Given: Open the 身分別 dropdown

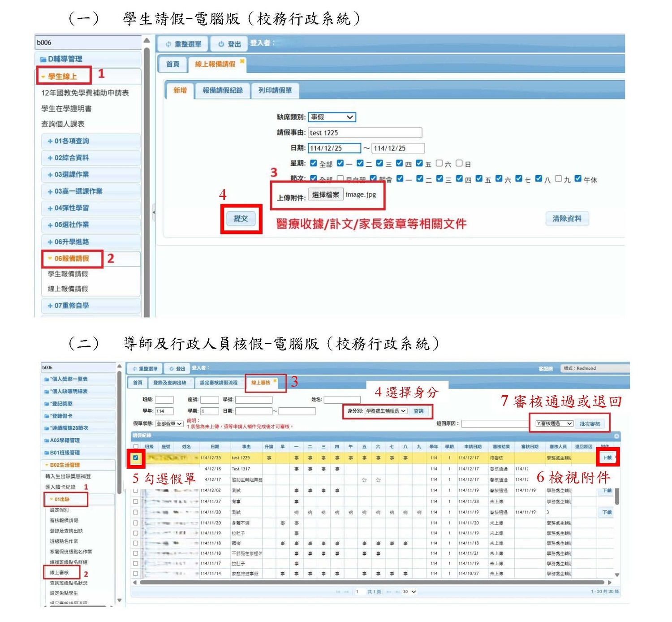Looking at the screenshot, I should [x=385, y=411].
